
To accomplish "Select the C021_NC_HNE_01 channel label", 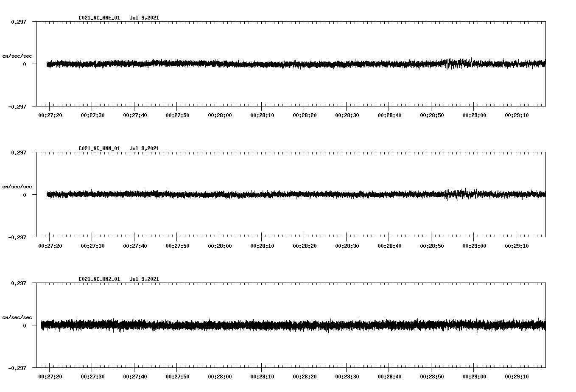I will 98,17.
